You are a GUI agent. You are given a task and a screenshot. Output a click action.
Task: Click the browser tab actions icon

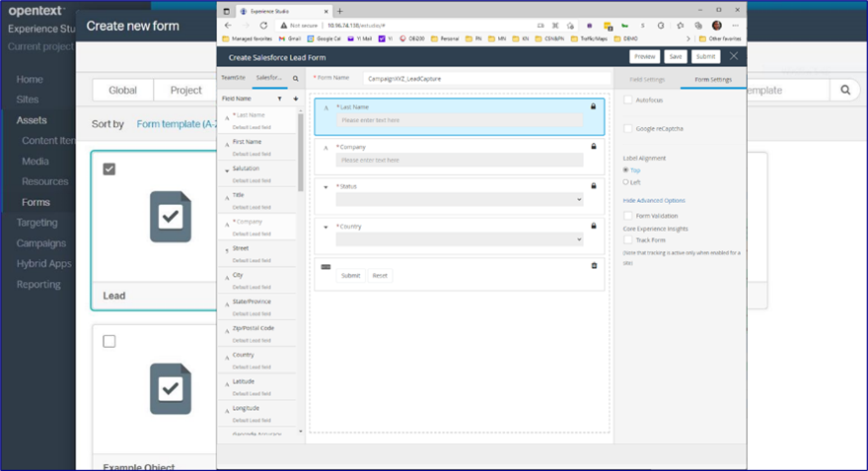(x=227, y=11)
